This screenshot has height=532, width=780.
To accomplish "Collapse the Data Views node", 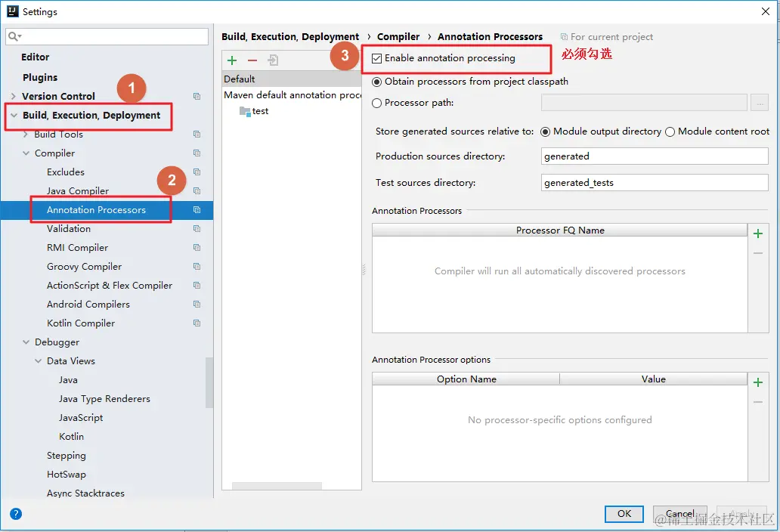I will [x=39, y=361].
